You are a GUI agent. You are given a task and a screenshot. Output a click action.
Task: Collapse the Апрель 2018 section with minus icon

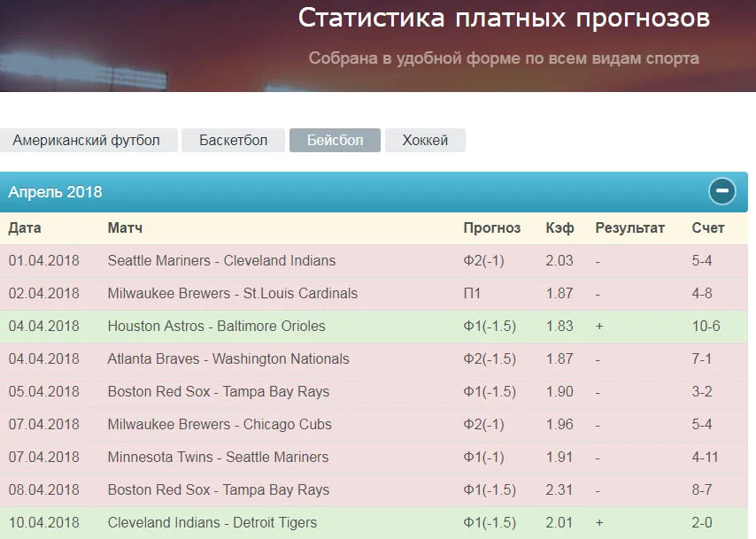click(721, 191)
